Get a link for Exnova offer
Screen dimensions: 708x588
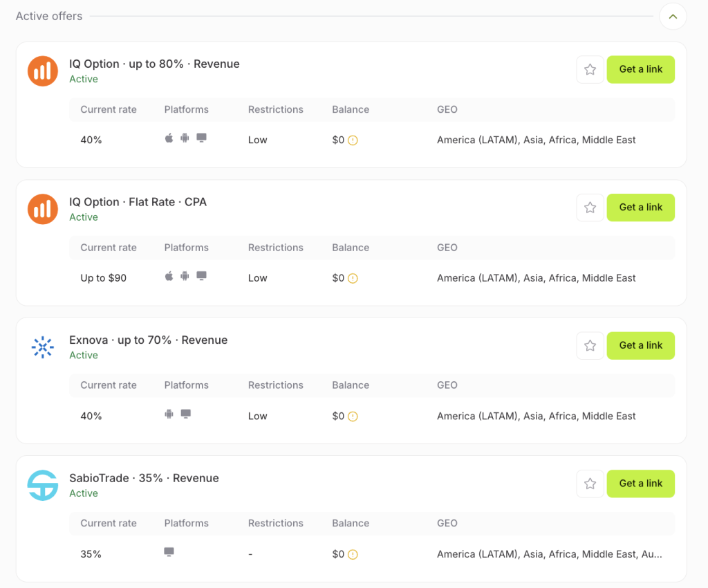640,346
